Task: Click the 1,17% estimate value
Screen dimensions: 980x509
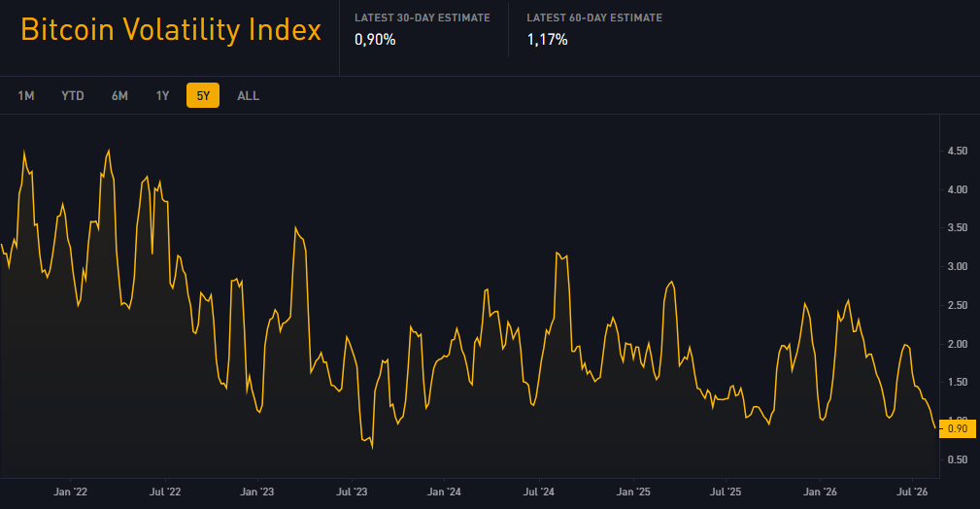Action: click(x=548, y=40)
